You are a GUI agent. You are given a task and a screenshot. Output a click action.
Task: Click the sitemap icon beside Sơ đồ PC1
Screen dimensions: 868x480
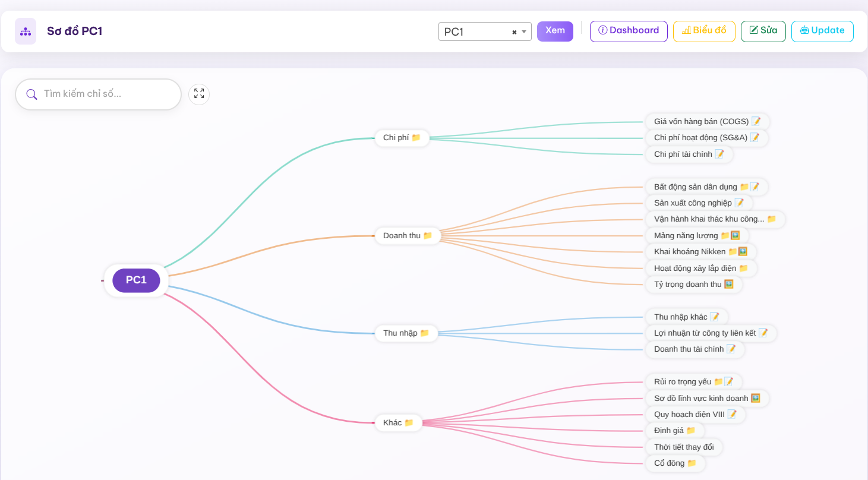click(26, 31)
